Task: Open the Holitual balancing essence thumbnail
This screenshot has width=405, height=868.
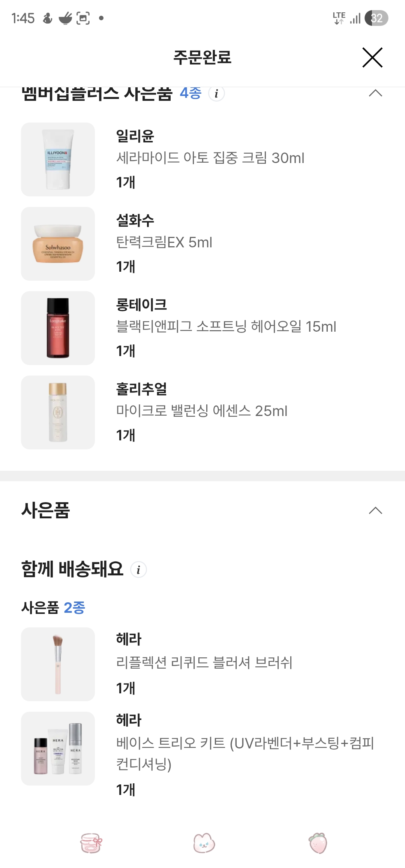Action: click(58, 412)
